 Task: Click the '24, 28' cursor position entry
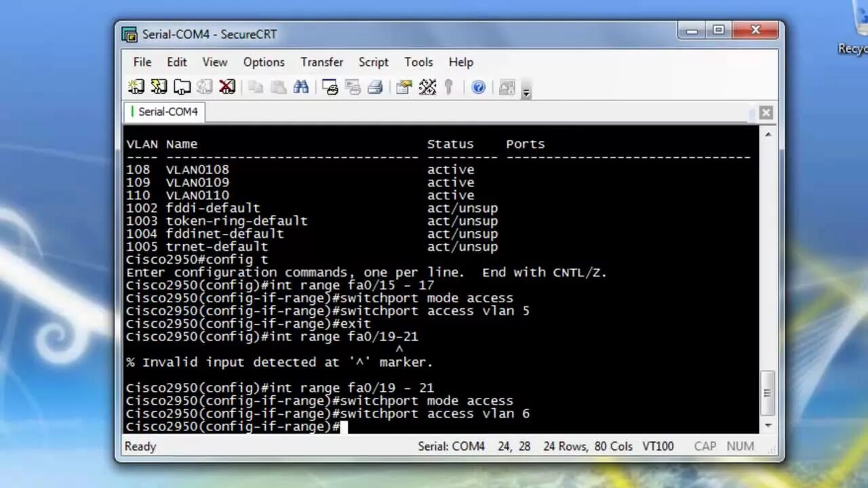(x=514, y=446)
